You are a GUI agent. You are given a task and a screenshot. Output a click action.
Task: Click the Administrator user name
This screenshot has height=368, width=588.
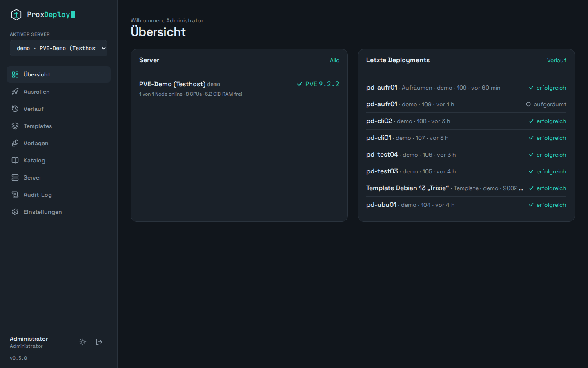29,339
